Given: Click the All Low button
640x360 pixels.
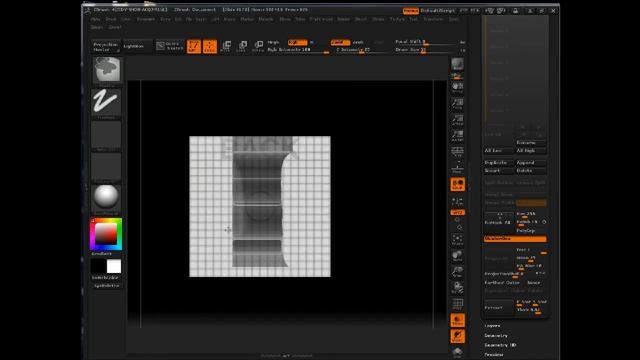Looking at the screenshot, I should [x=498, y=151].
